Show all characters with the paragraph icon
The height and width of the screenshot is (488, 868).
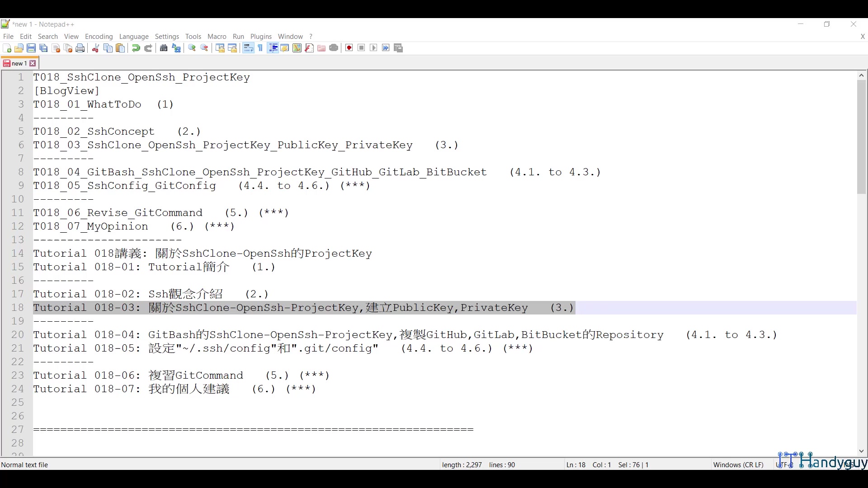(x=260, y=48)
